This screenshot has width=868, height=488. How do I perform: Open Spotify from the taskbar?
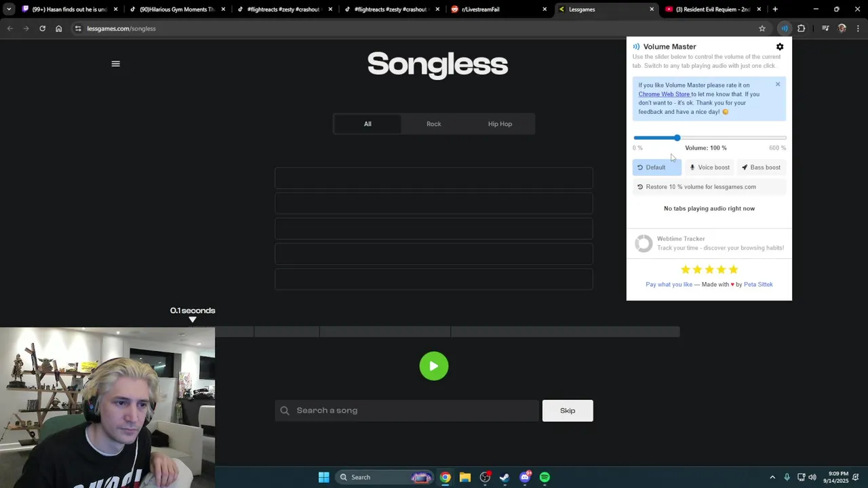click(545, 477)
